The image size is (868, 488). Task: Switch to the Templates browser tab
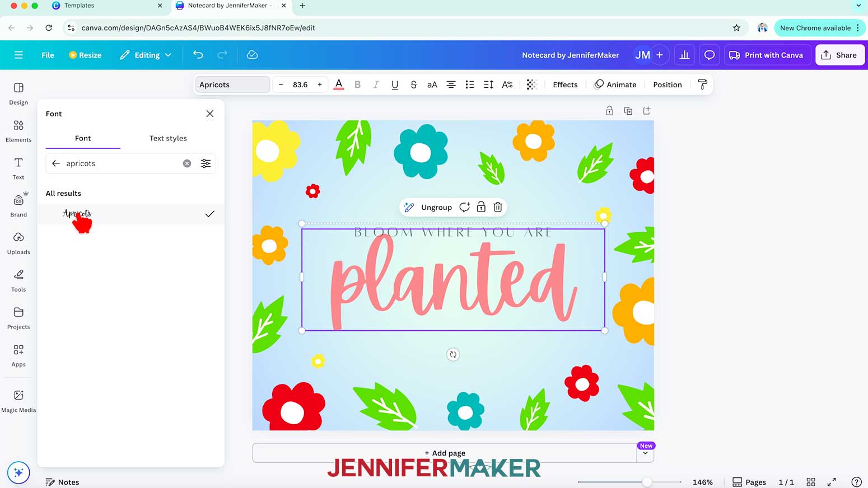click(106, 6)
